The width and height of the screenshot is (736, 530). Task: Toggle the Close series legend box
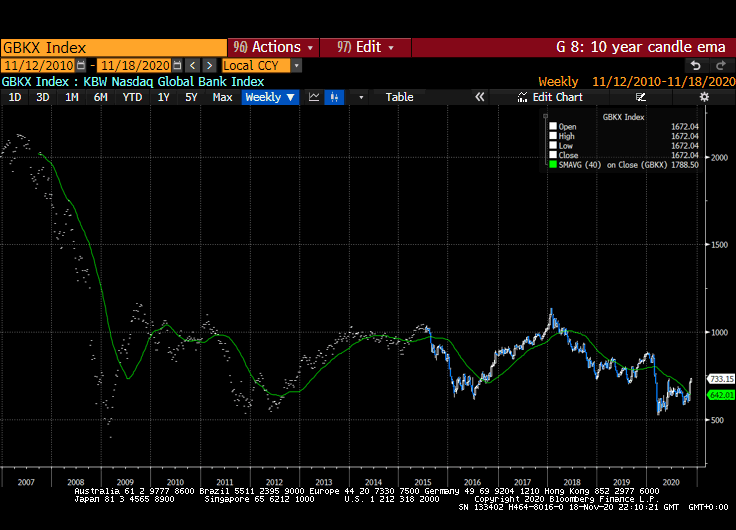pos(552,156)
